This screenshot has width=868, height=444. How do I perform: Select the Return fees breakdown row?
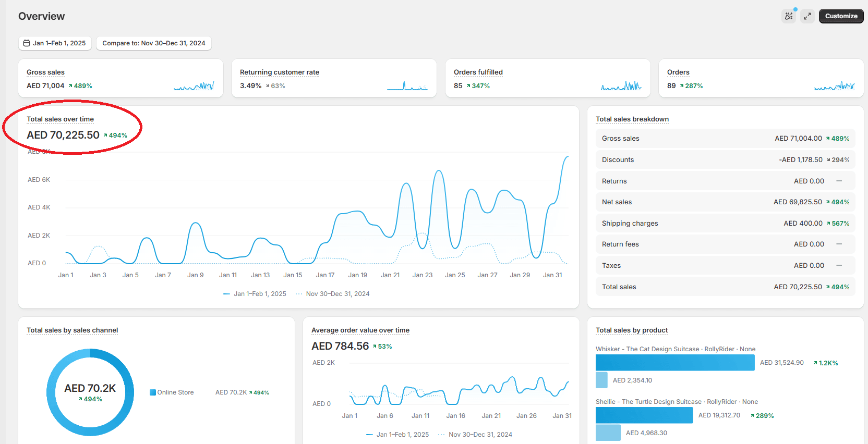pyautogui.click(x=726, y=244)
